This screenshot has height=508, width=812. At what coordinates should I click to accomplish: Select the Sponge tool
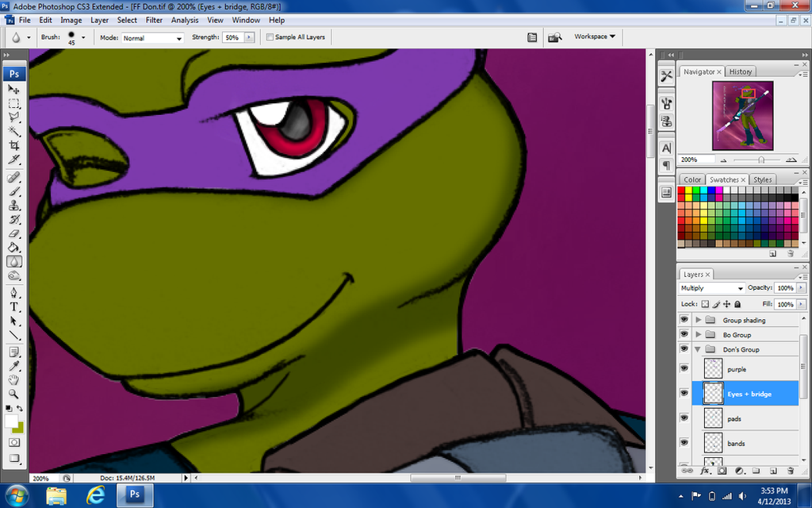[x=14, y=275]
